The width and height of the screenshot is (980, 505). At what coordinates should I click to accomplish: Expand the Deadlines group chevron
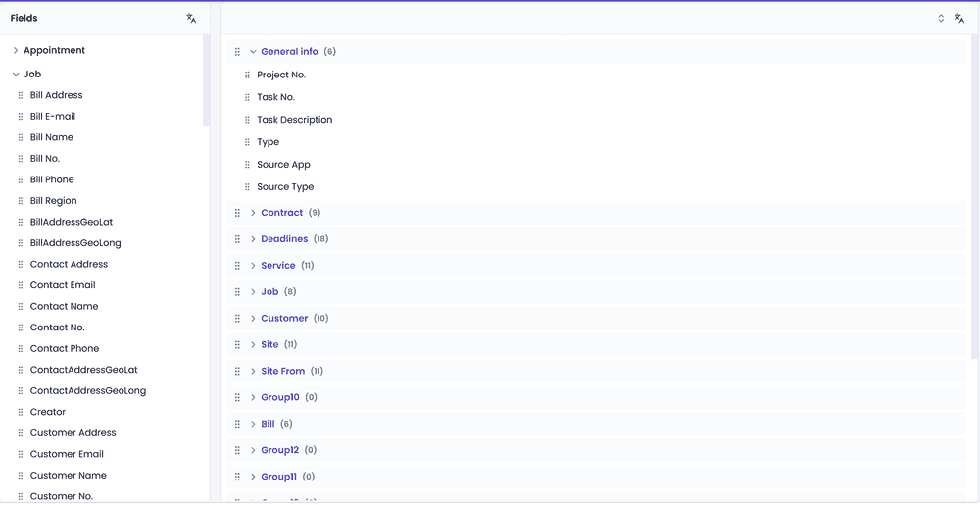point(253,239)
